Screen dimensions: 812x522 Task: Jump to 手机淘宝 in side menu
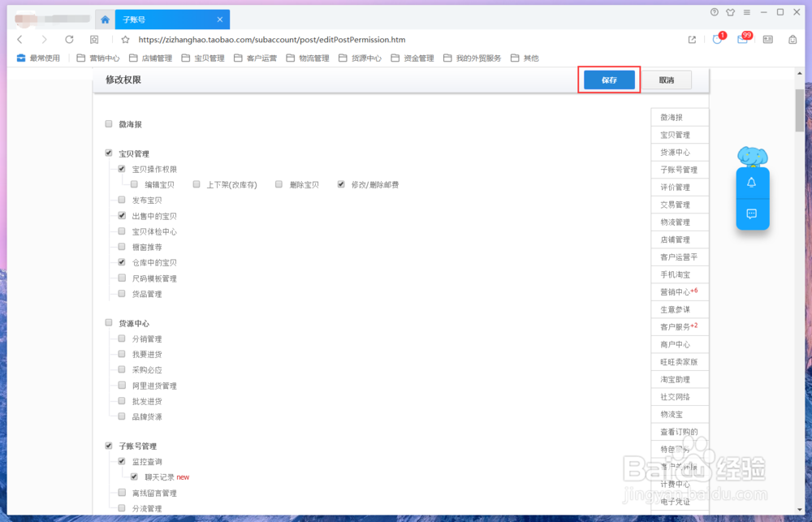click(679, 274)
